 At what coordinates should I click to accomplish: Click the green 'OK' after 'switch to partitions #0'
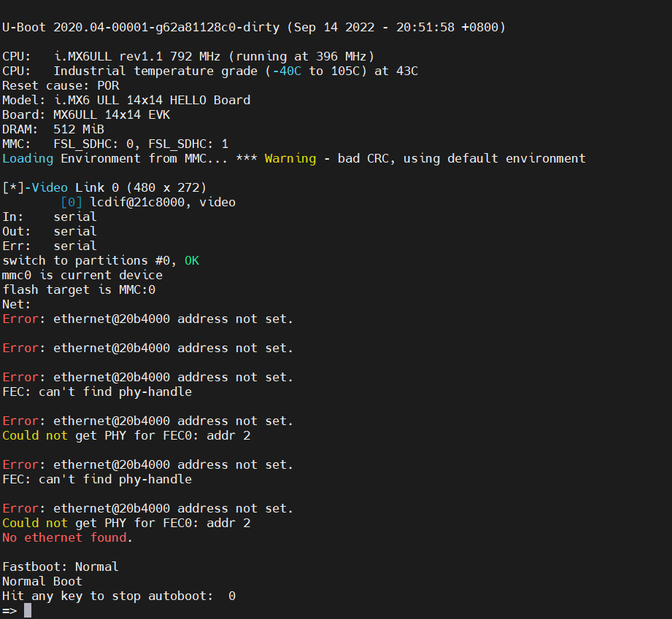coord(192,260)
